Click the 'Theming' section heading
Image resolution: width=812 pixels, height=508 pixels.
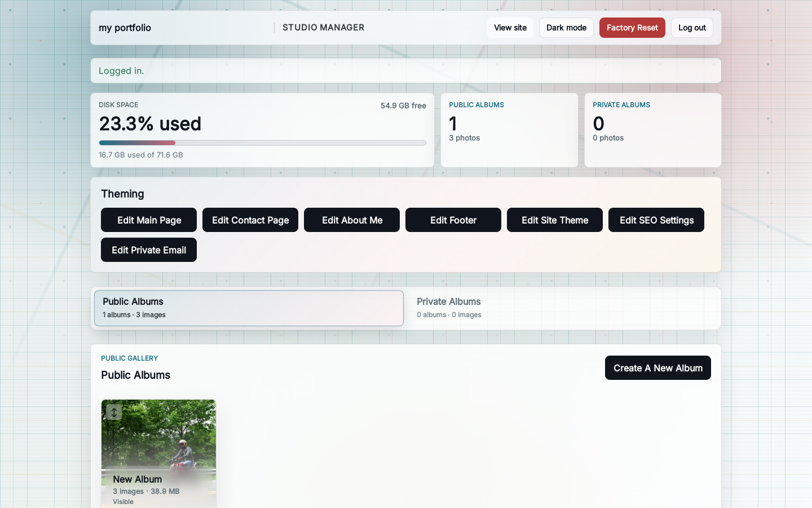[x=122, y=194]
